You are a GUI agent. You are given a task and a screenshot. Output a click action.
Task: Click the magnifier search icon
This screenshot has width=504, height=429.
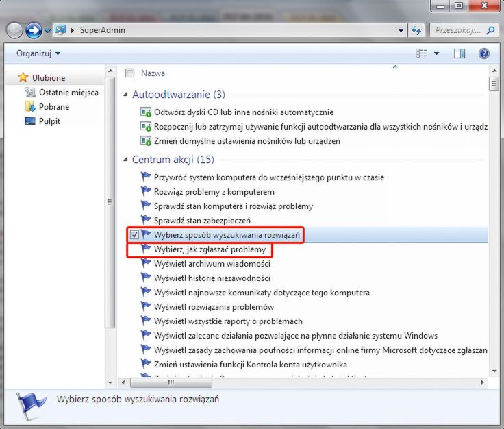[x=490, y=31]
